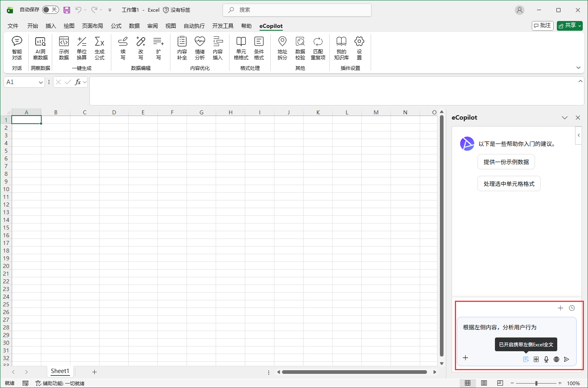
Task: Collapse the ribbon with the chevron
Action: coord(578,67)
